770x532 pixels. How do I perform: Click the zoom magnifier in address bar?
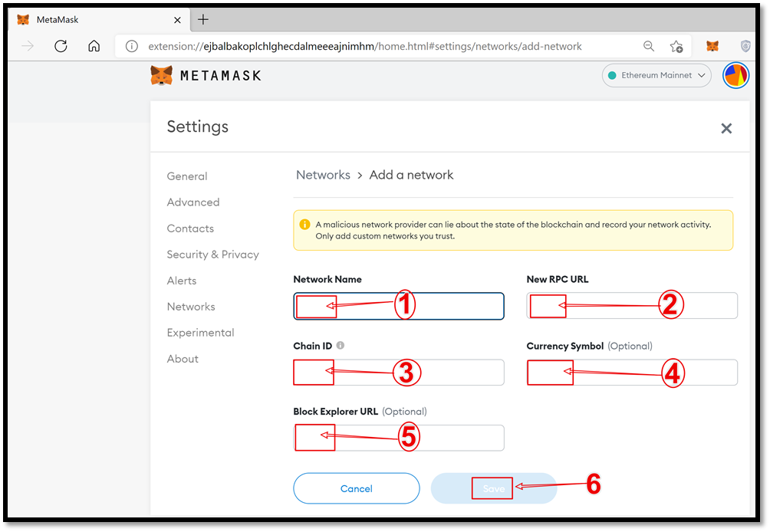pos(649,46)
